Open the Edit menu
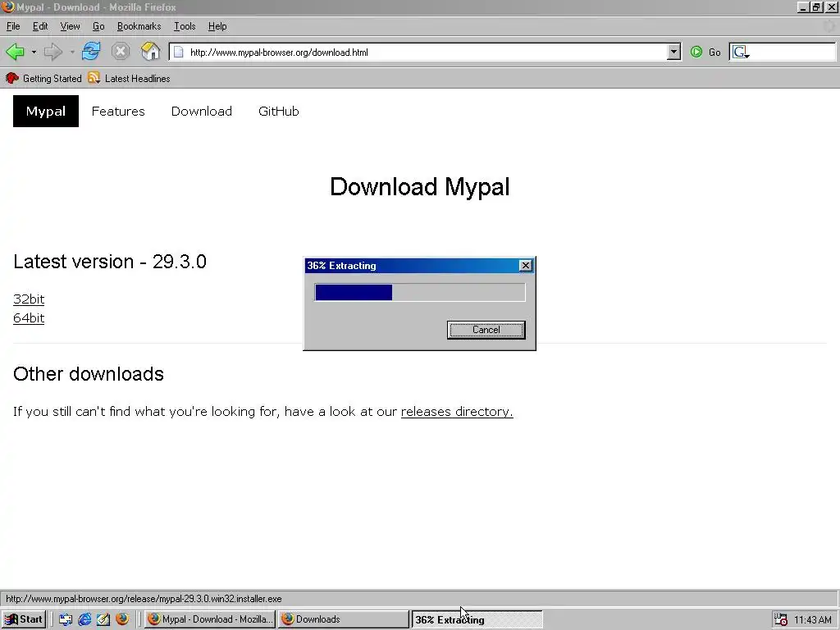Image resolution: width=840 pixels, height=630 pixels. click(40, 26)
